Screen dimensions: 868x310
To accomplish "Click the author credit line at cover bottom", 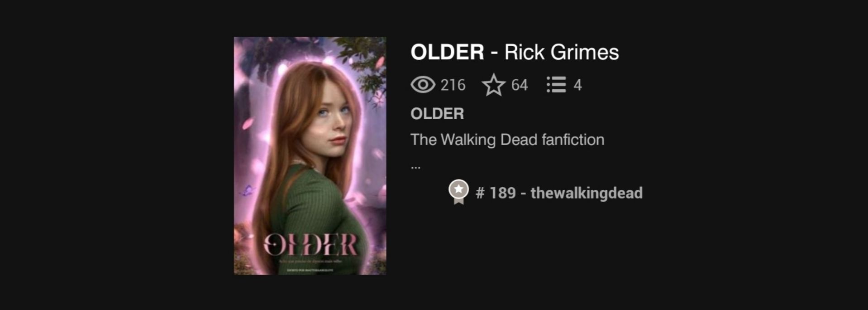I will [x=310, y=270].
